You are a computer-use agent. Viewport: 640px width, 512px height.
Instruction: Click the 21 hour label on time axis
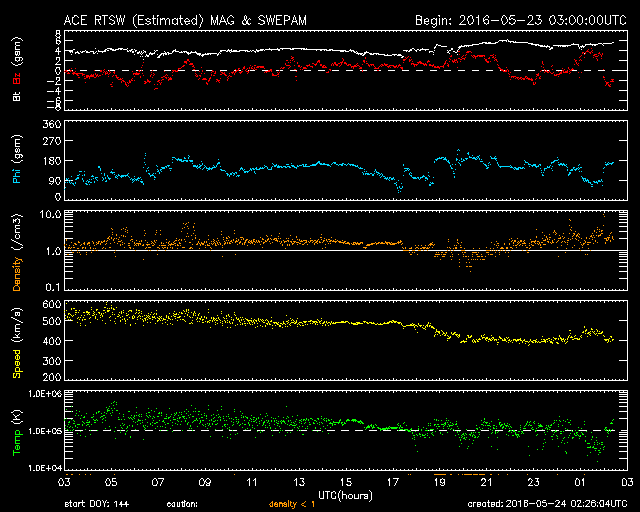(487, 482)
